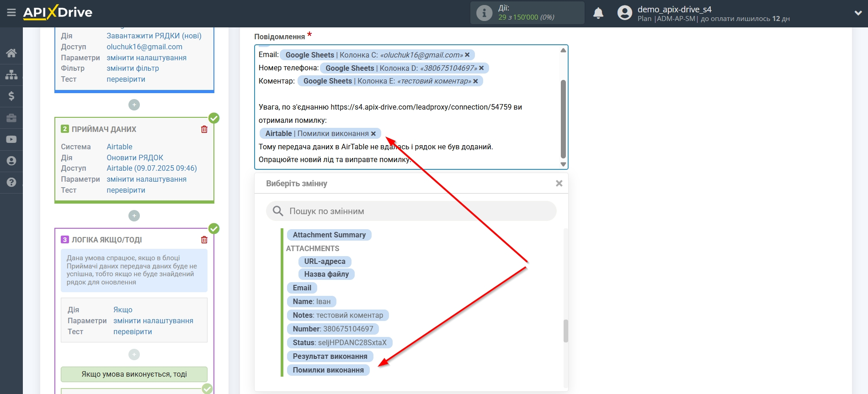The height and width of the screenshot is (394, 868).
Task: Close the Виберіть змінну panel
Action: tap(559, 183)
